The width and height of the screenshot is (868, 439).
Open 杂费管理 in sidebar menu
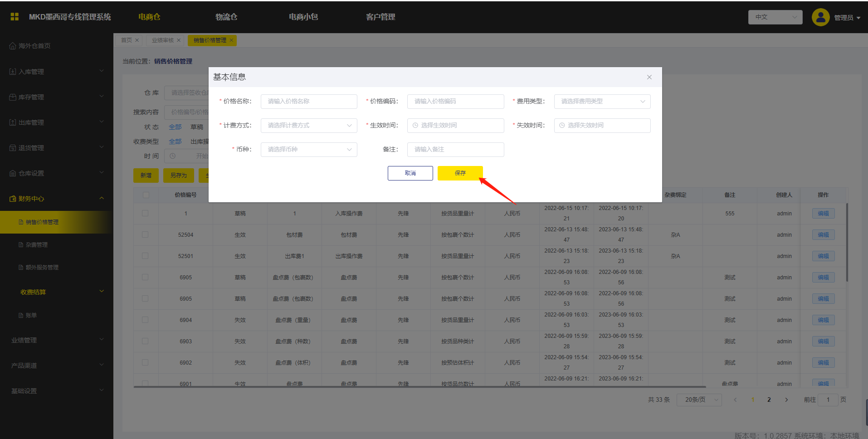click(36, 245)
